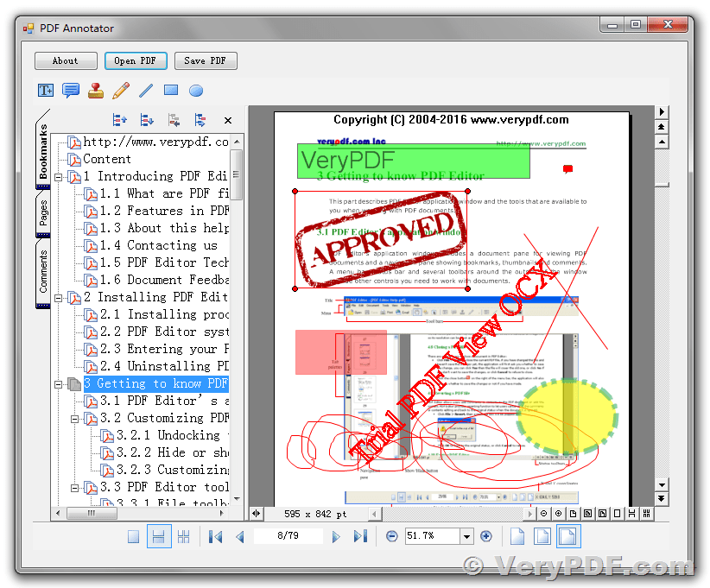Screen dimensions: 710x588
Task: Click the Save PDF button
Action: coord(206,60)
